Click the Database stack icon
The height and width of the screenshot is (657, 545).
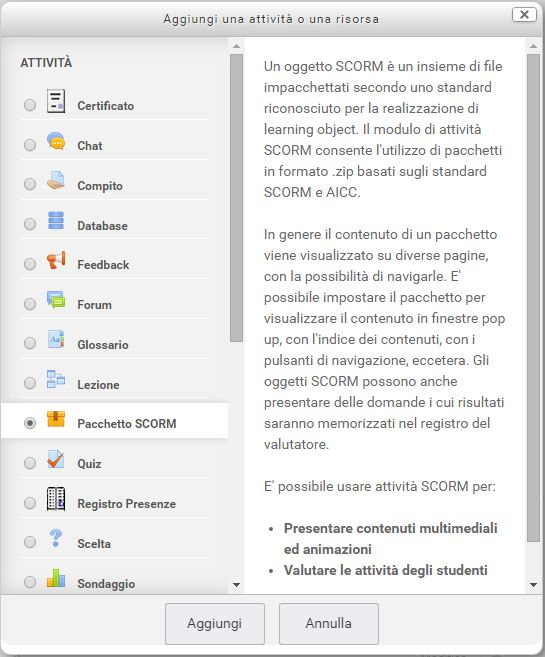[x=56, y=220]
